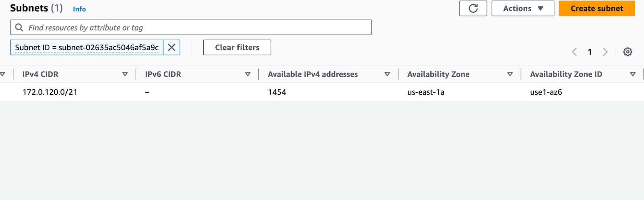Sort by IPv6 CIDR column arrow
This screenshot has width=644, height=200.
click(248, 74)
